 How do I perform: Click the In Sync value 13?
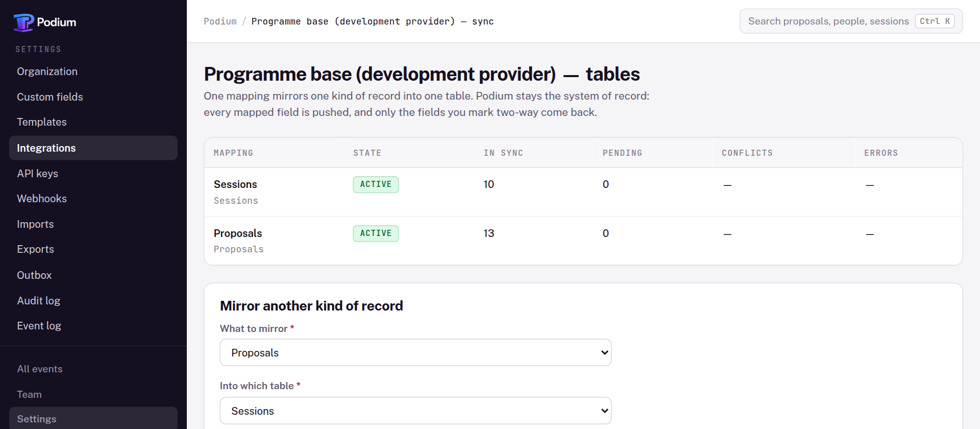click(489, 233)
